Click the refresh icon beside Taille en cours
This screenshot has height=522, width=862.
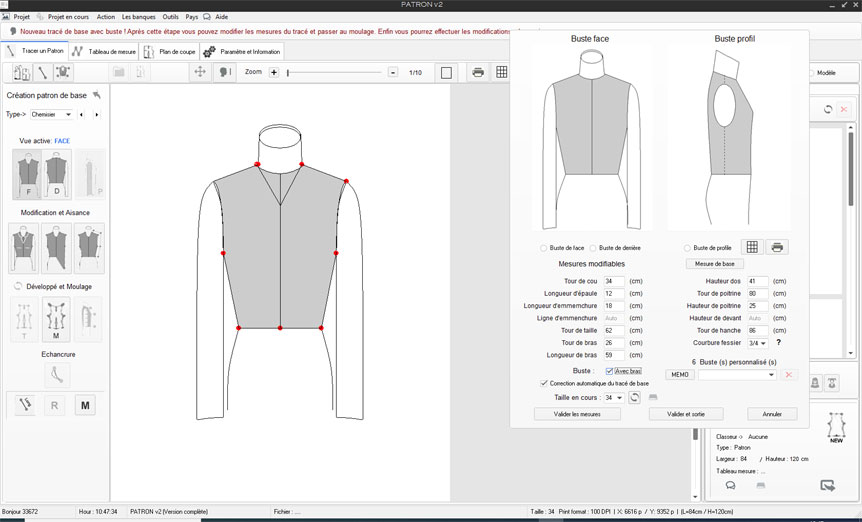click(634, 397)
